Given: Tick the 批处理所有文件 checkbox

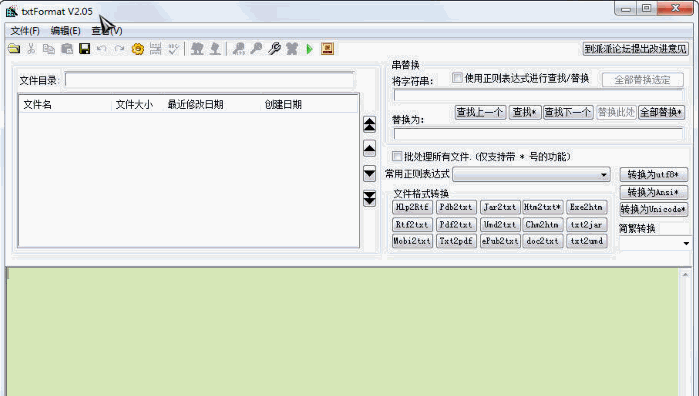Looking at the screenshot, I should (397, 156).
